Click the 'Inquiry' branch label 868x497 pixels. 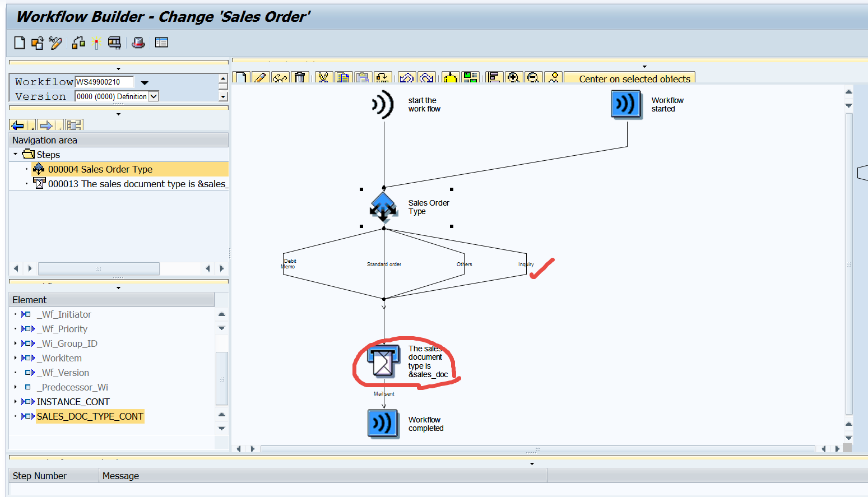pyautogui.click(x=526, y=264)
